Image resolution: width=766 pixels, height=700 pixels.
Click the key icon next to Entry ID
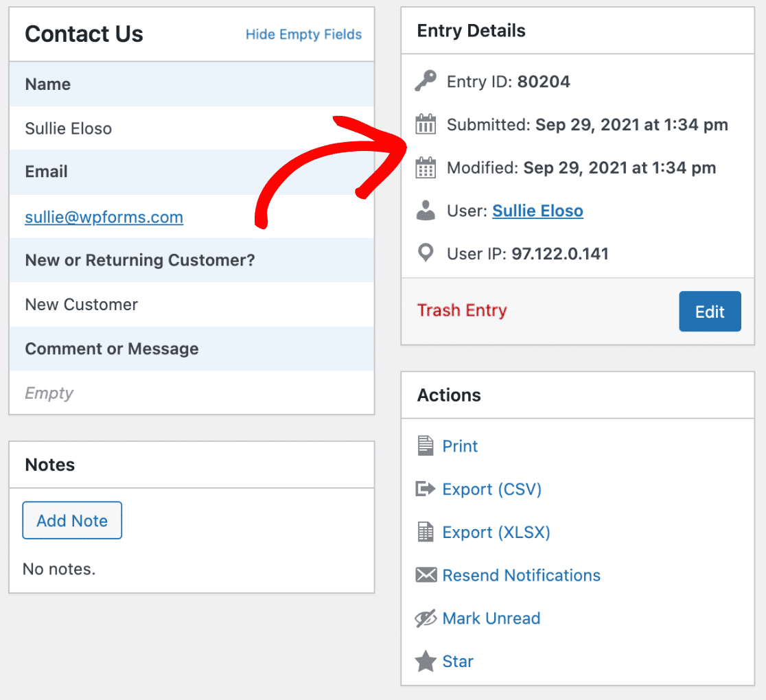[x=426, y=81]
